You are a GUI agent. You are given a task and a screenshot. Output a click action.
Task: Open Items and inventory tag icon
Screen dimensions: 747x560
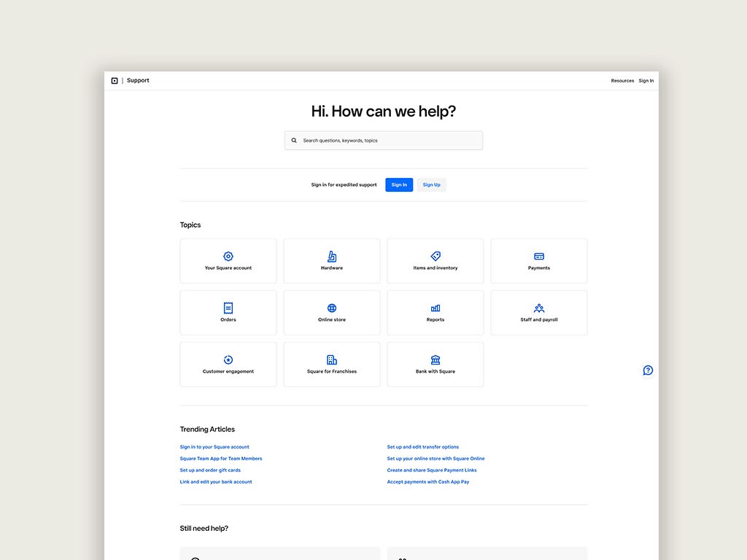436,256
